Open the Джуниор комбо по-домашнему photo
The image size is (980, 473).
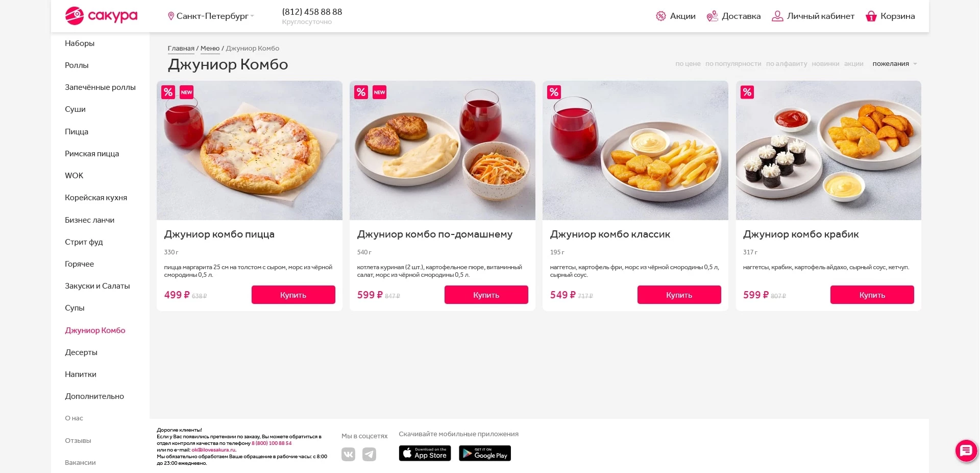(x=442, y=151)
